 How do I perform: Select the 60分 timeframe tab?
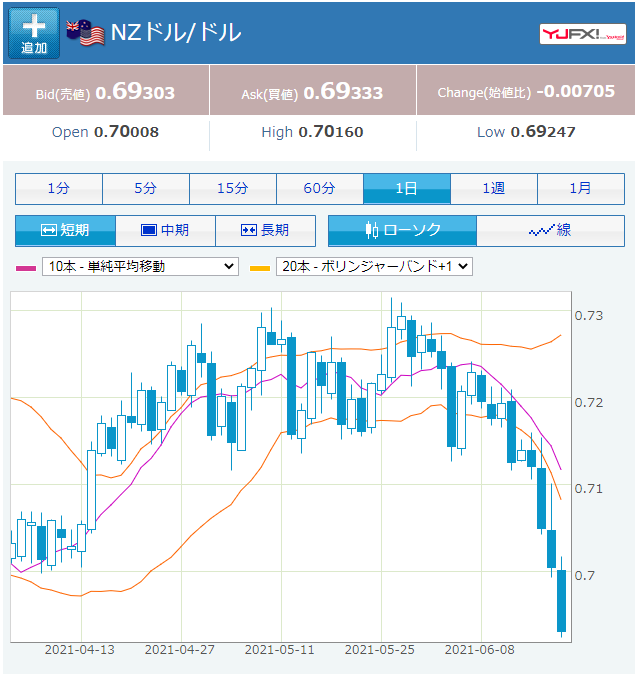pyautogui.click(x=320, y=189)
